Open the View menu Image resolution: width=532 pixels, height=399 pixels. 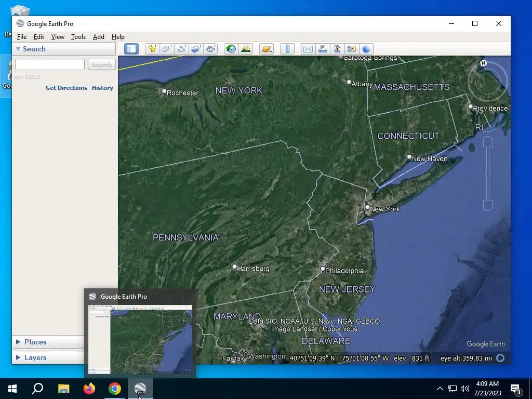coord(58,37)
